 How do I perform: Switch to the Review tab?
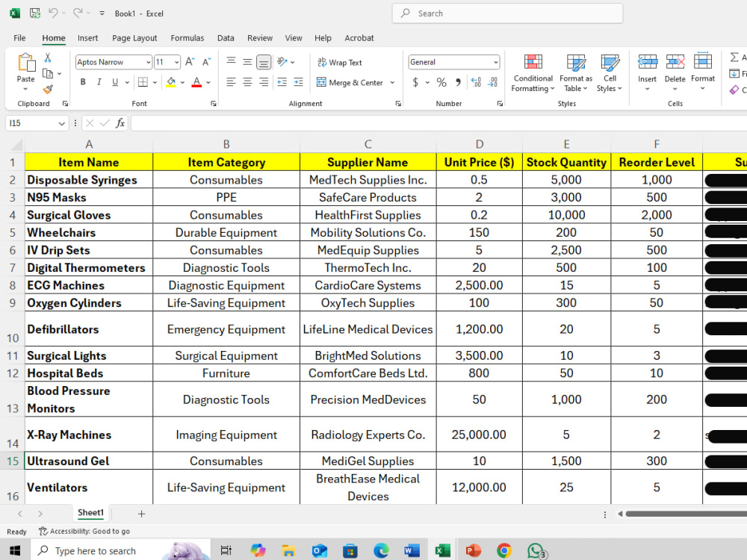[x=260, y=38]
